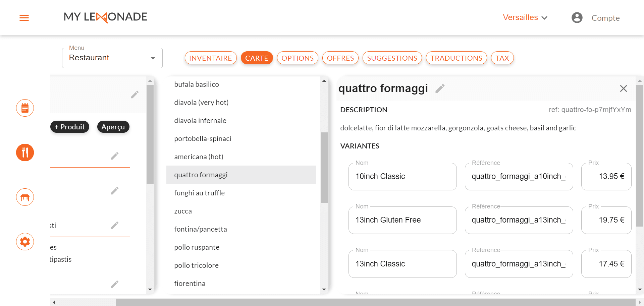Viewport: 644px width, 306px height.
Task: Select americana (hot) product
Action: tap(241, 157)
